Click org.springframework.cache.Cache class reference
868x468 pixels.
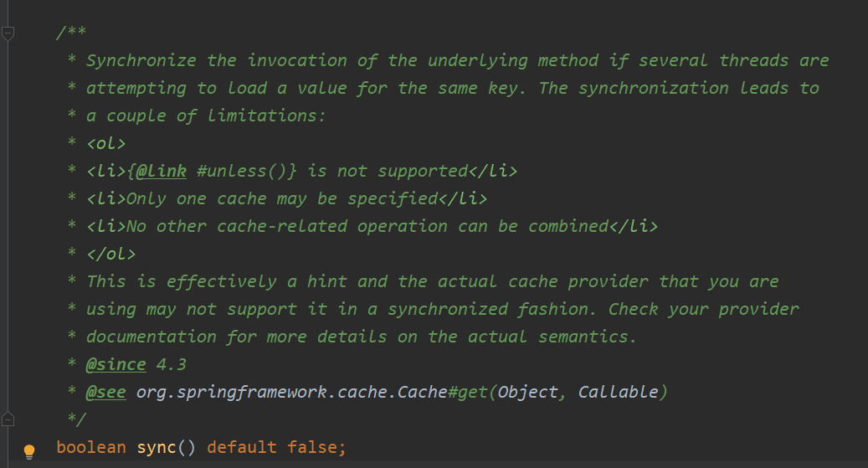pyautogui.click(x=292, y=392)
